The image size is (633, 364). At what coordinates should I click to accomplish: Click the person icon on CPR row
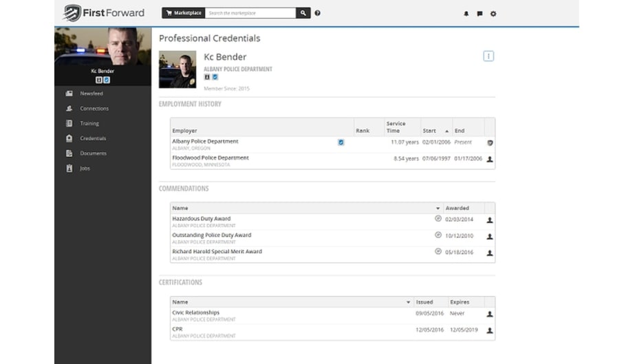(x=490, y=330)
